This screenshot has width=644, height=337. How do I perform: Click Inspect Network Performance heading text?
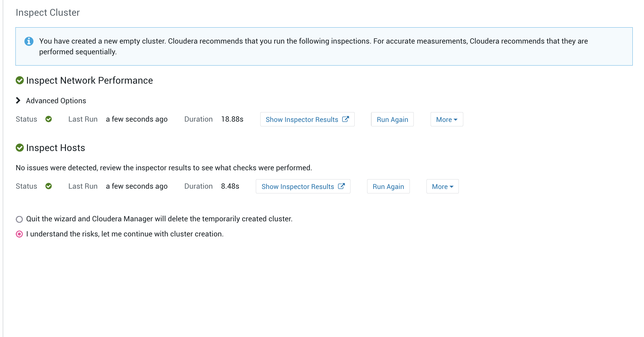click(89, 80)
